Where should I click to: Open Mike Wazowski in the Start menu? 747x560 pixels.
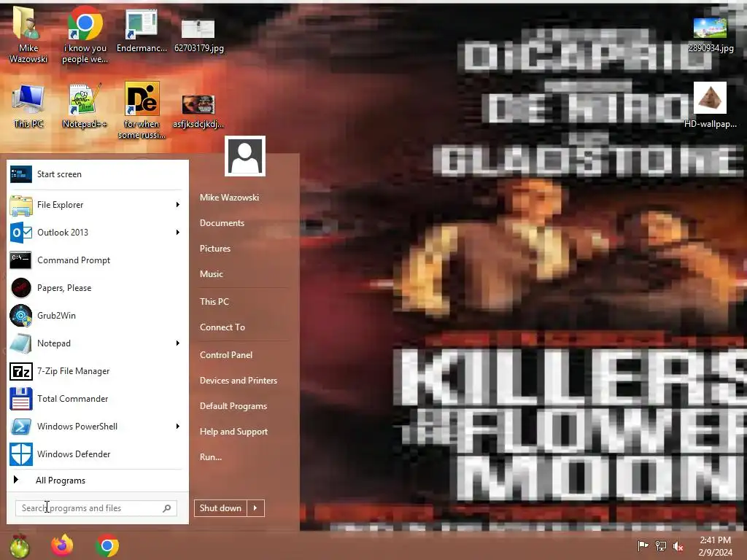(229, 197)
